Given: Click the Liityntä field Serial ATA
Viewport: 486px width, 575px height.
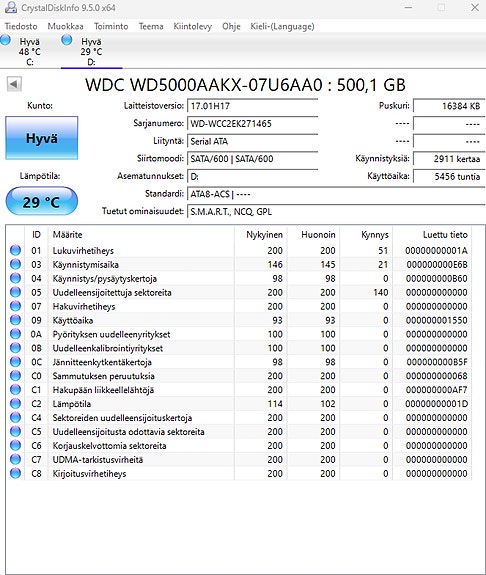Looking at the screenshot, I should click(x=252, y=141).
